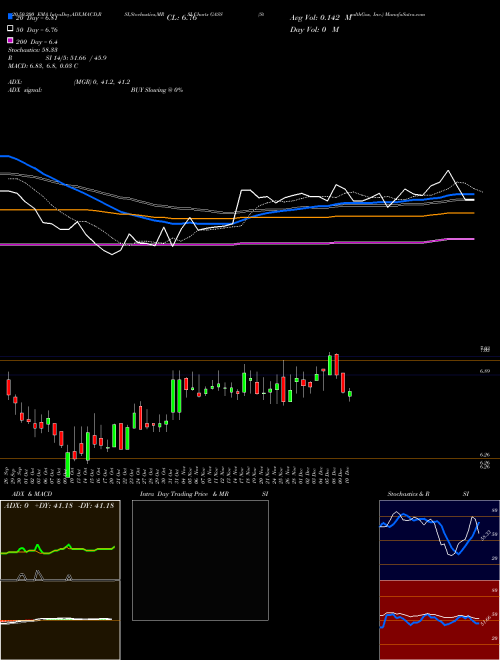Select the 'Stochastics: 58.33' reading
The height and width of the screenshot is (660, 500).
[33, 50]
